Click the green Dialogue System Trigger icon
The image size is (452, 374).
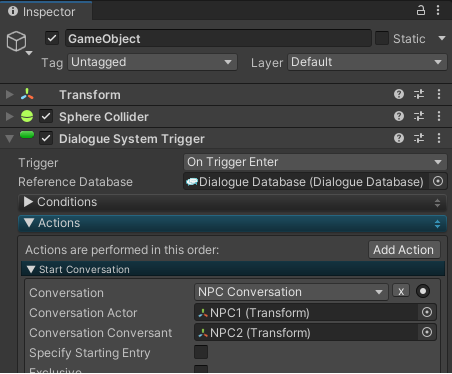click(x=27, y=135)
